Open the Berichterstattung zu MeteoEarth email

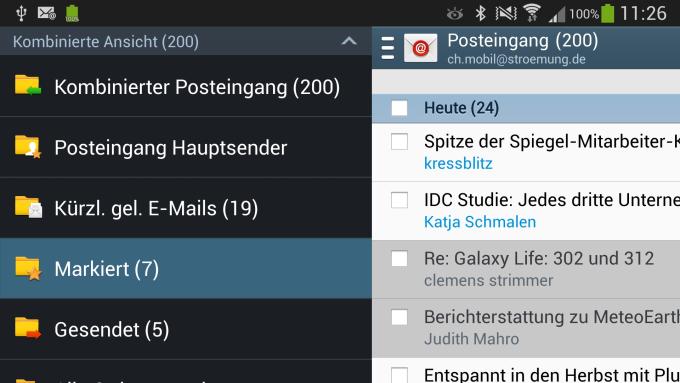(x=526, y=327)
